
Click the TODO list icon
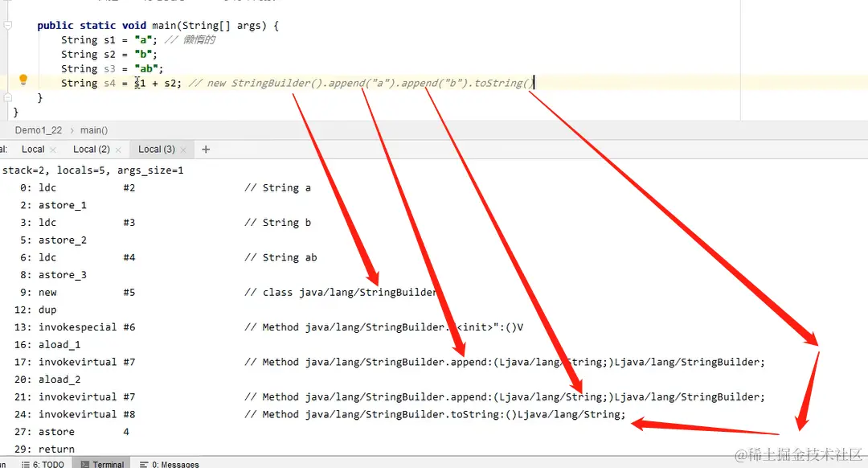click(26, 464)
